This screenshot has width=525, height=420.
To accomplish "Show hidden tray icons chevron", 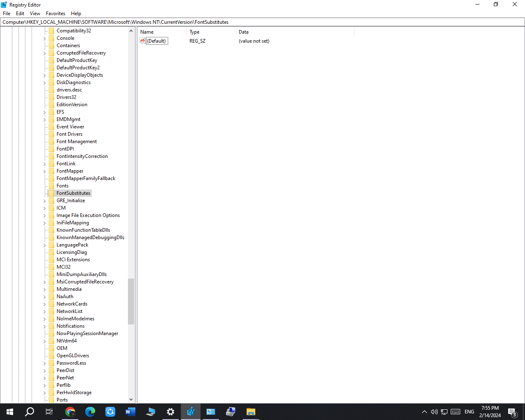I will [x=425, y=412].
